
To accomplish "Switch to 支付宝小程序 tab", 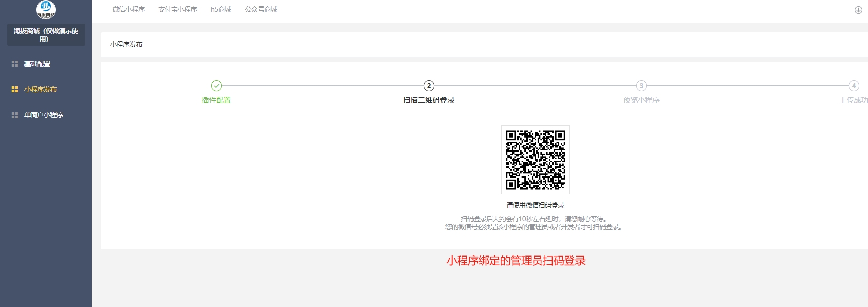I will tap(177, 9).
